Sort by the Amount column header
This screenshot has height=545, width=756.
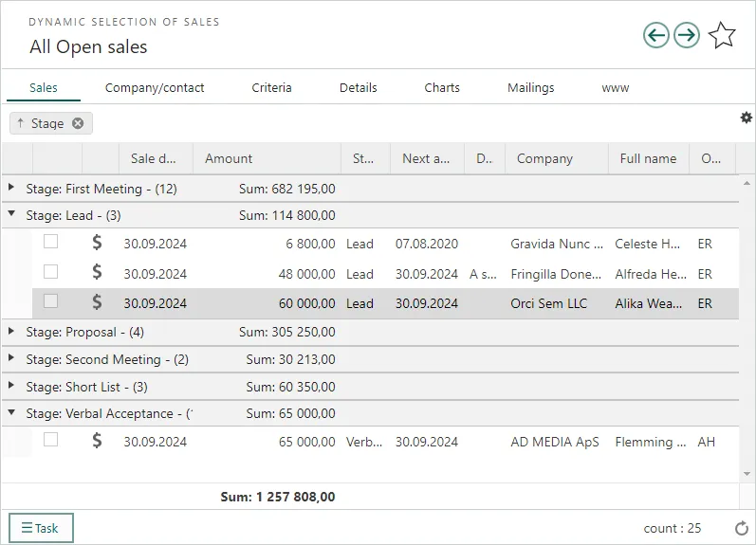(x=230, y=158)
